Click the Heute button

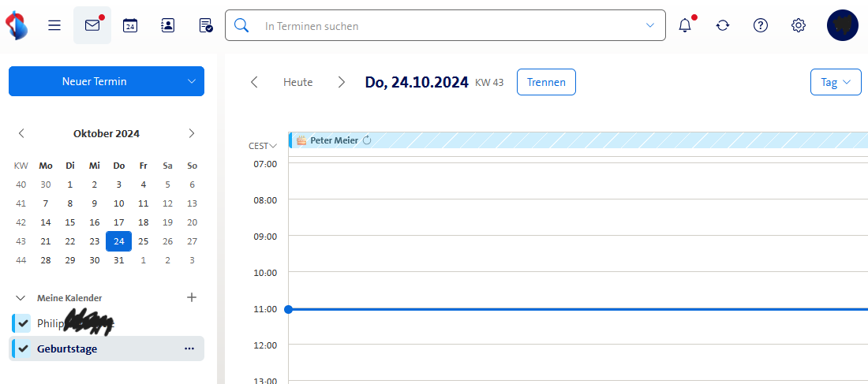[x=297, y=82]
